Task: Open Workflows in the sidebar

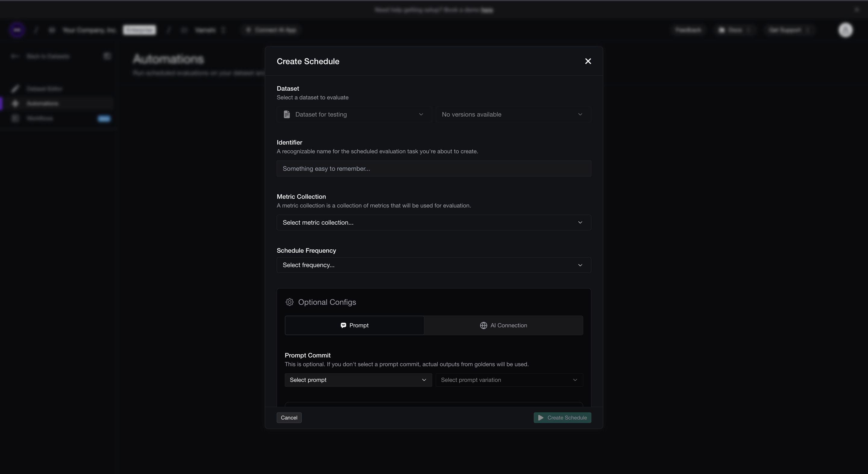Action: 57,118
